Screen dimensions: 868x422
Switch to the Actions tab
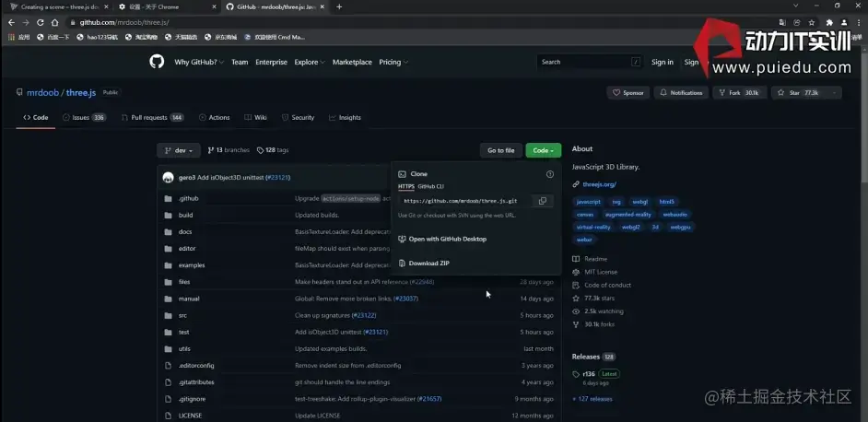[x=214, y=117]
